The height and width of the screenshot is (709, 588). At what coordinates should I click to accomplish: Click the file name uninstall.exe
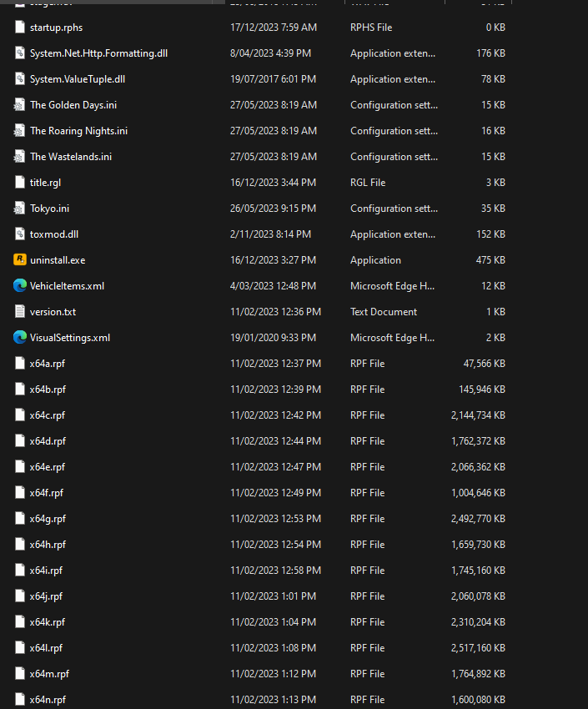(x=58, y=260)
